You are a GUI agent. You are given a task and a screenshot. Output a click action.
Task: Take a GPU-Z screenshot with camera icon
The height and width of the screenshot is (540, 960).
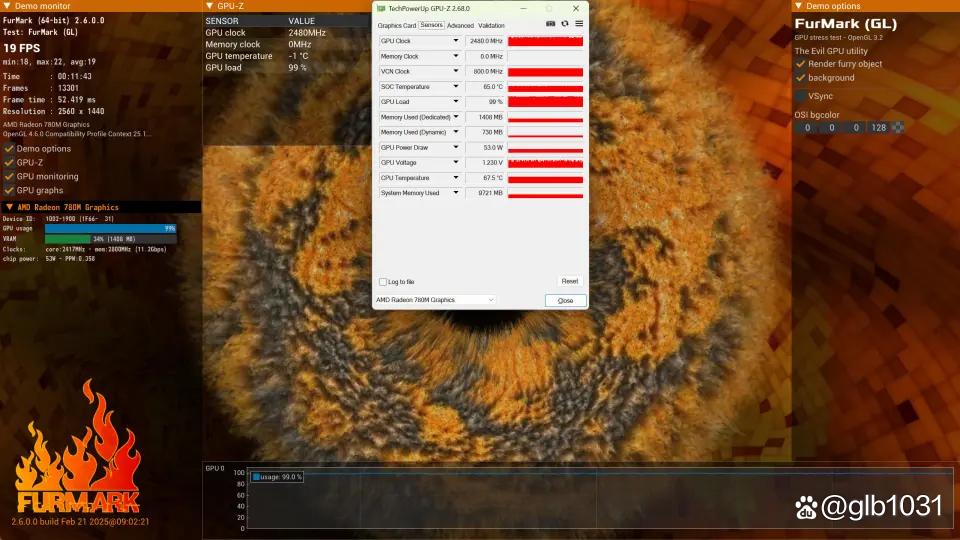[x=550, y=24]
